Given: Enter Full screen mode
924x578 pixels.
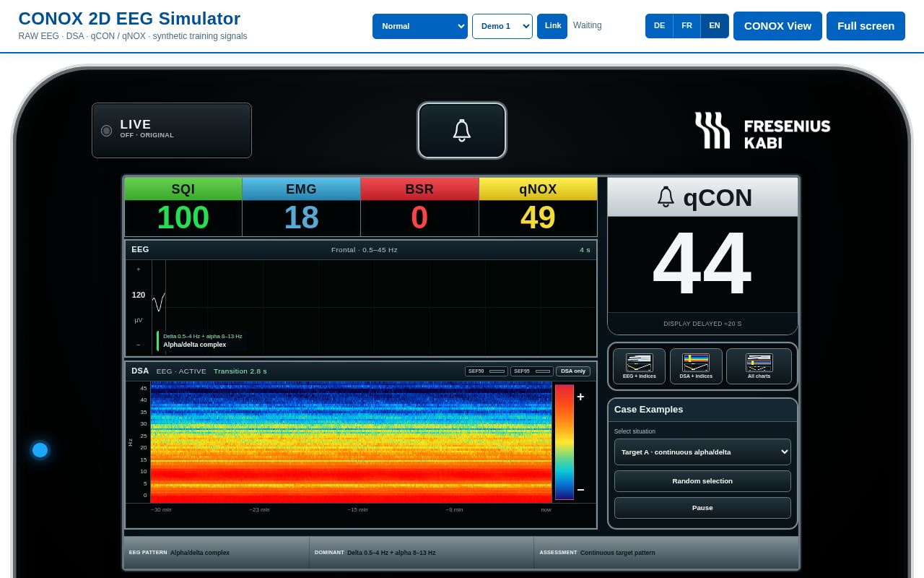Looking at the screenshot, I should [866, 26].
